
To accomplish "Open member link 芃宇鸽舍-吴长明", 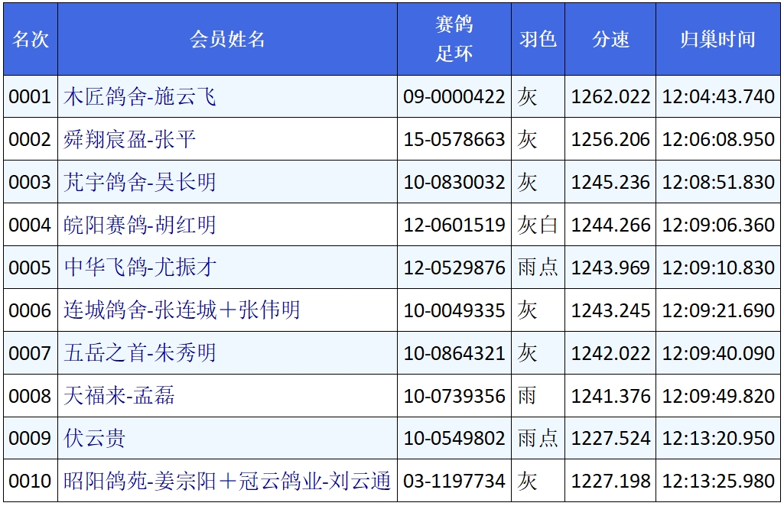I will 139,182.
